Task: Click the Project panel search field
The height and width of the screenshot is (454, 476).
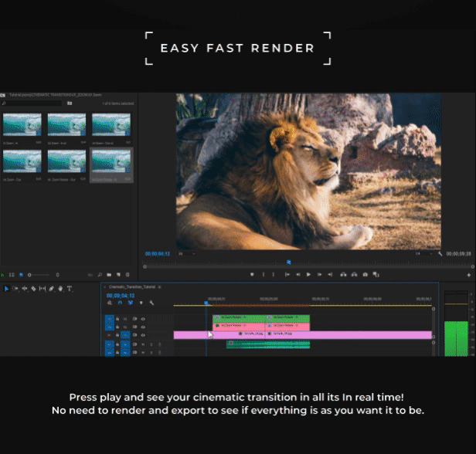Action: [32, 103]
